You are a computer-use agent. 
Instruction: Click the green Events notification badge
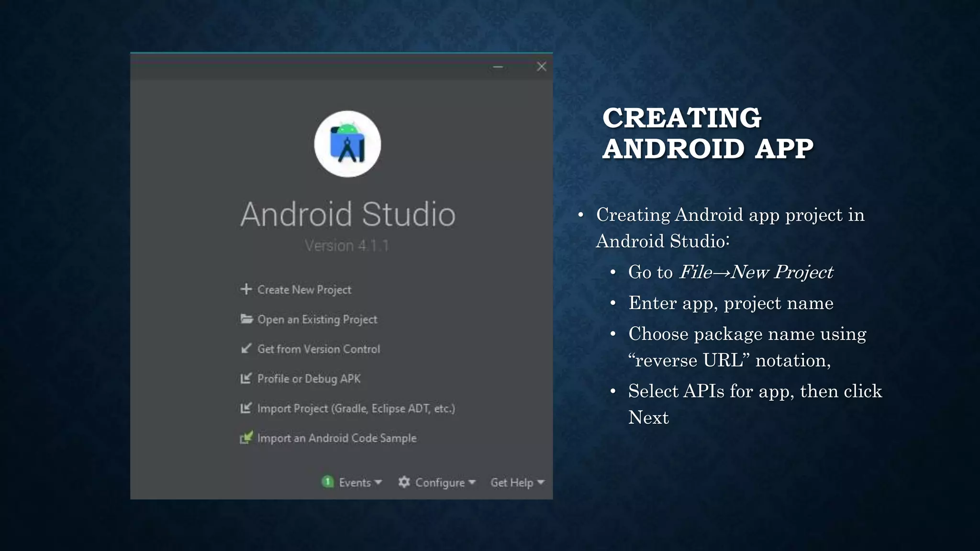coord(327,482)
